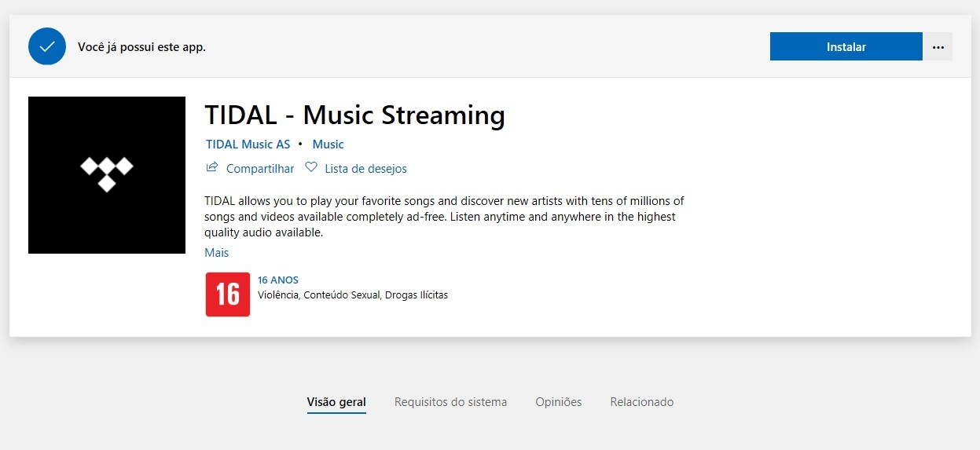Open the TIDAL app logo image
The width and height of the screenshot is (980, 450).
[x=107, y=175]
